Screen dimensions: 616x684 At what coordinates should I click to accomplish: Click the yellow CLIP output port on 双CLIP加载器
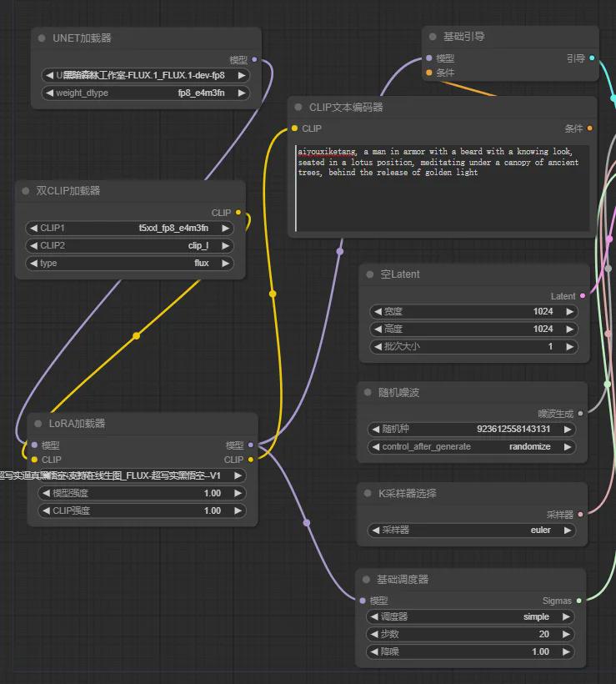pos(238,213)
